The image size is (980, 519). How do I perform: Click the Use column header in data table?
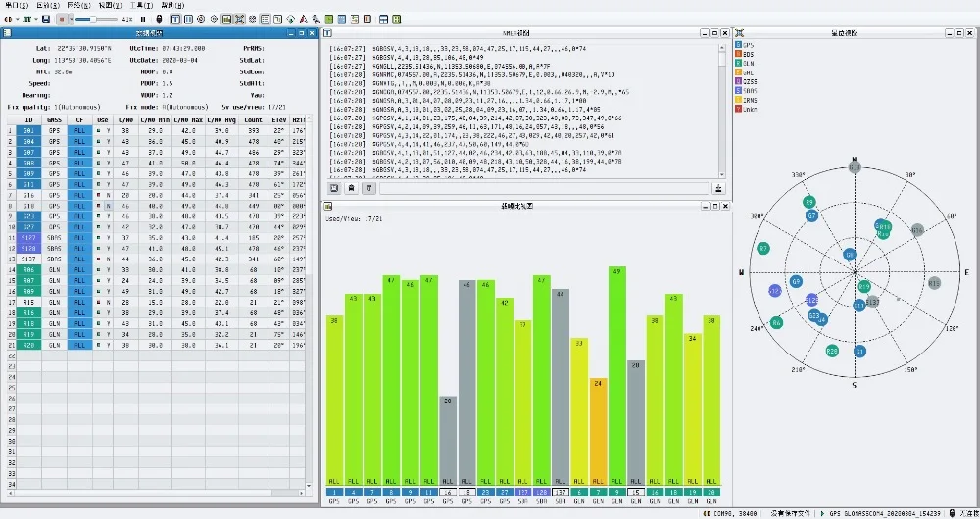103,119
